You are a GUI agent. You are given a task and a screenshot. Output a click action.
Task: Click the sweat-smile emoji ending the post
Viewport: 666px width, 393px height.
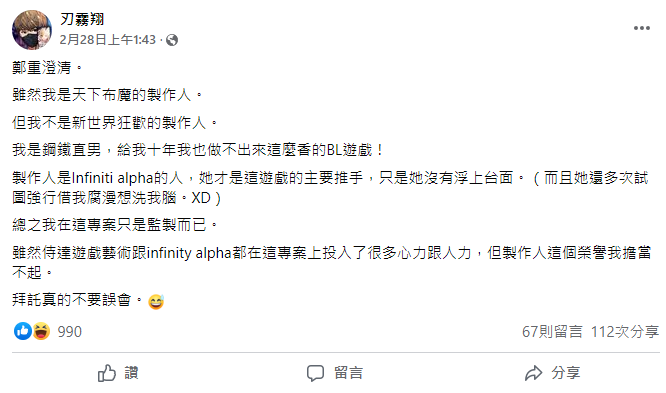tap(156, 302)
